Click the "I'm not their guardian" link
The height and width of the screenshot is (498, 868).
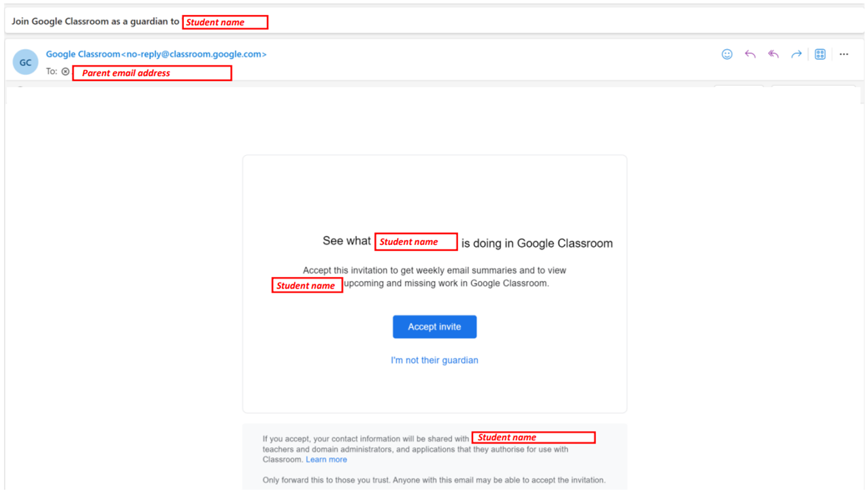pyautogui.click(x=434, y=360)
